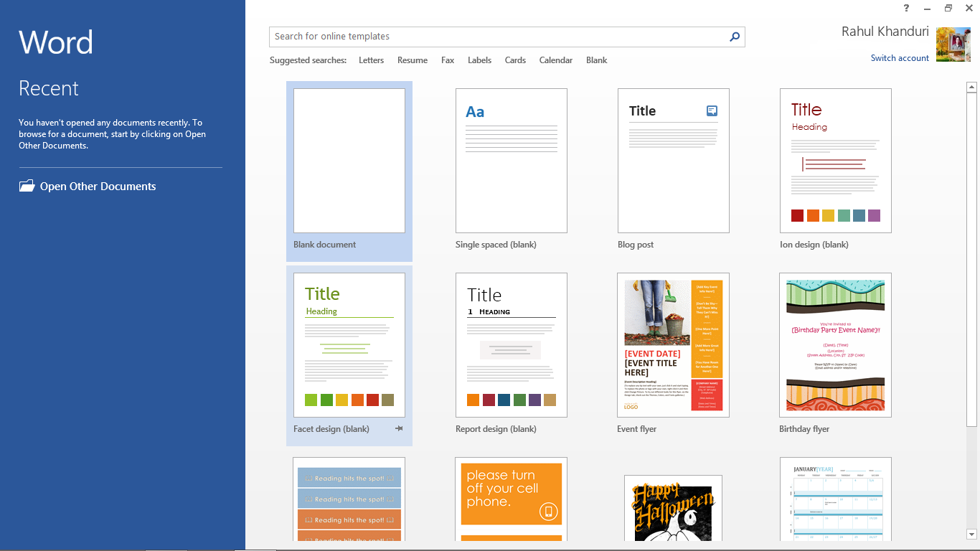This screenshot has height=551, width=980.
Task: Pick the January calendar template
Action: [x=836, y=499]
